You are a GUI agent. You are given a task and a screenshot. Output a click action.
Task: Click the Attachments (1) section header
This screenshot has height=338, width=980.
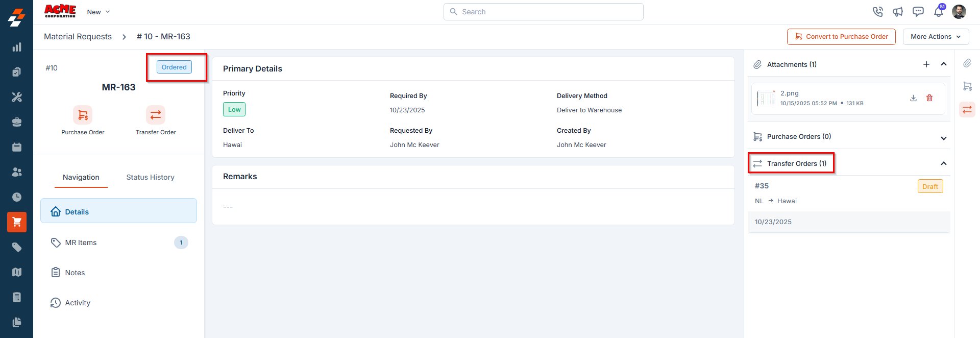(x=792, y=64)
